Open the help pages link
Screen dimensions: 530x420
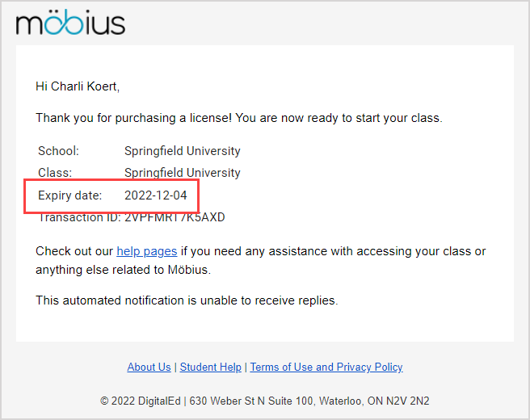146,251
